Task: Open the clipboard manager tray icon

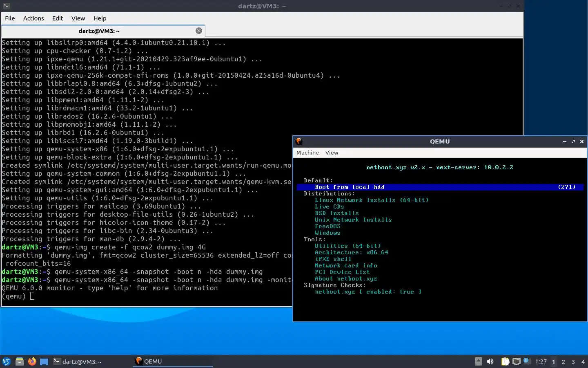Action: 506,361
